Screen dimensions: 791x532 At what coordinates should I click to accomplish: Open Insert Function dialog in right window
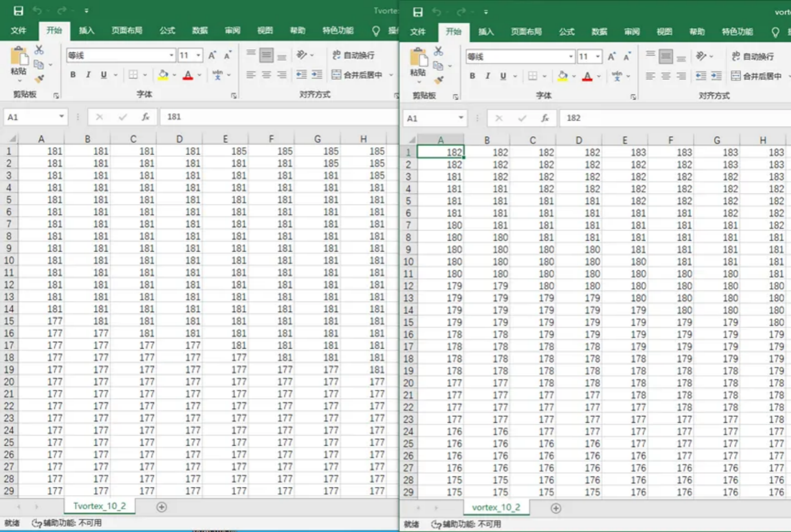[544, 118]
